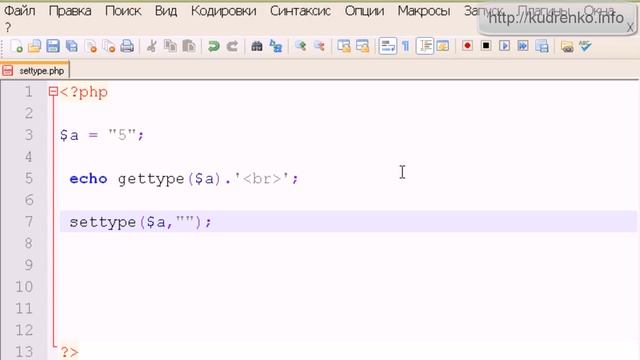The width and height of the screenshot is (640, 360).
Task: Start macro recording with the red dot
Action: pyautogui.click(x=467, y=46)
